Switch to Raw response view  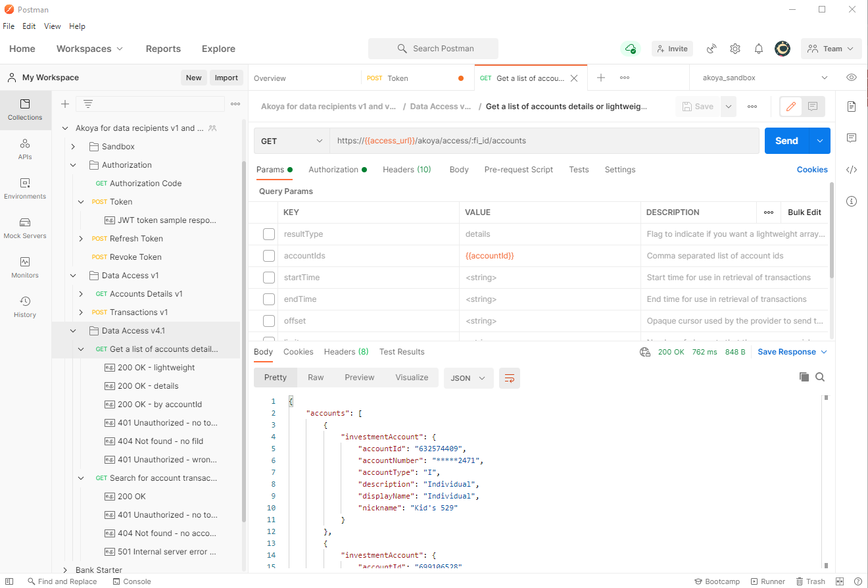pyautogui.click(x=316, y=378)
